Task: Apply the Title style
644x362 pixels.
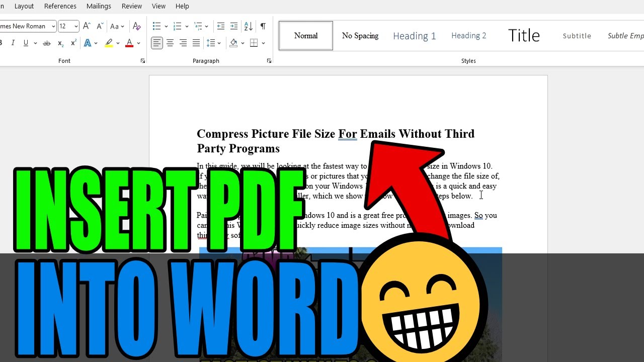Action: point(524,36)
